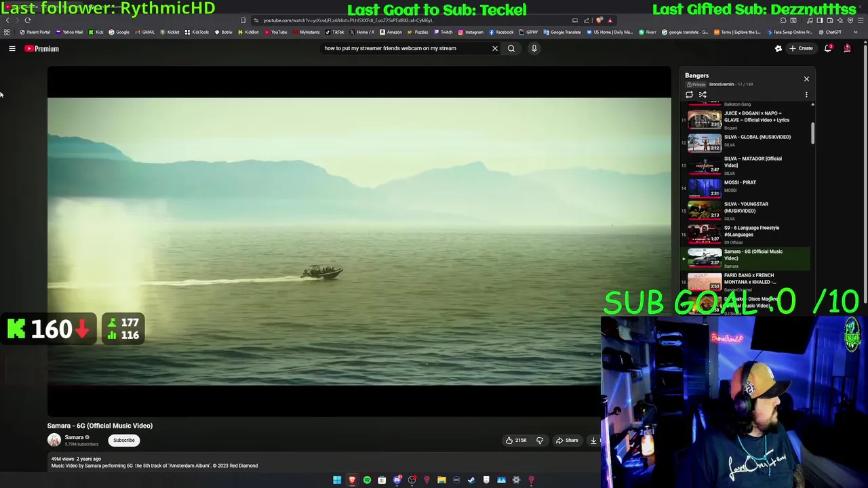The height and width of the screenshot is (488, 868).
Task: Select SILVA – MATADOR [Official Video] playlist entry
Action: (x=746, y=165)
